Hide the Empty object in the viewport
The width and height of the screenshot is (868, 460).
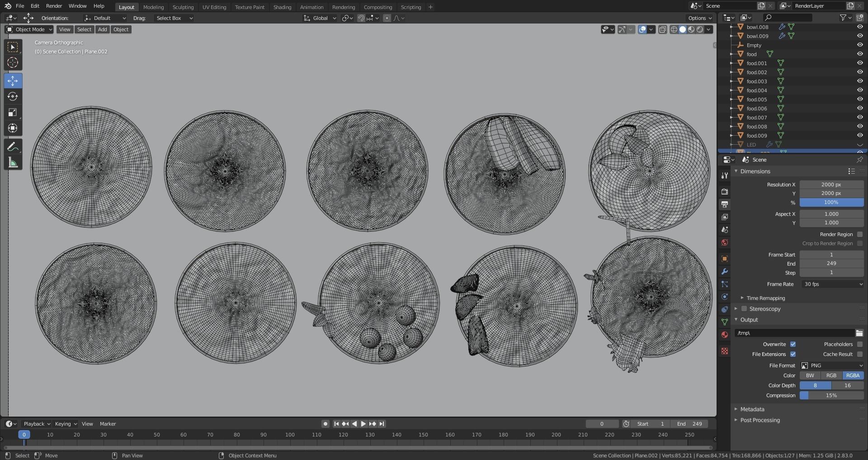coord(860,45)
